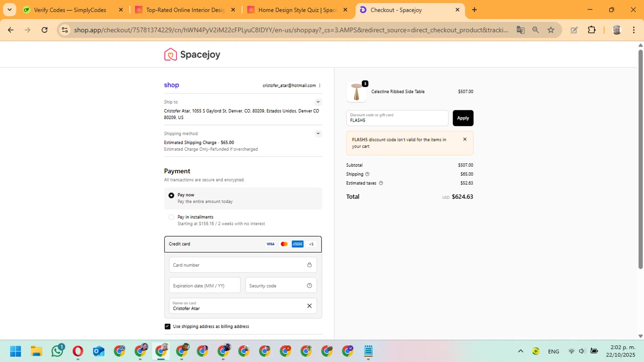This screenshot has width=644, height=362.
Task: Switch to Top-Rated Online Interior Design tab
Action: (x=185, y=10)
